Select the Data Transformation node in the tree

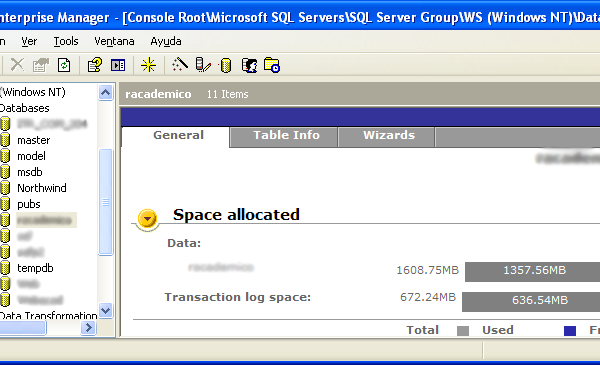coord(49,316)
